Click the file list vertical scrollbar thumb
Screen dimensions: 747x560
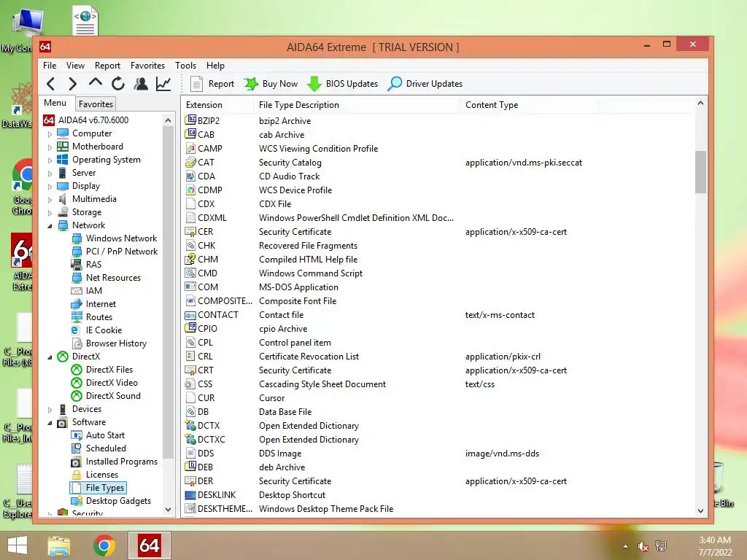700,172
